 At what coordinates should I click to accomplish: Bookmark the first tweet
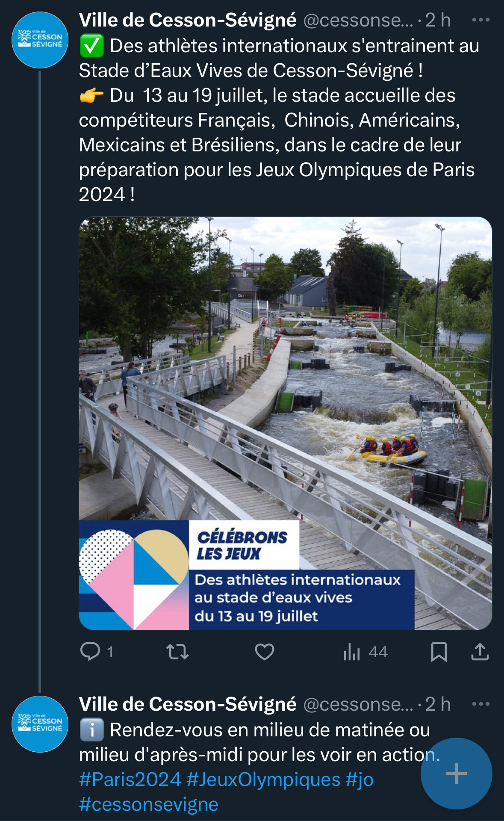click(439, 652)
